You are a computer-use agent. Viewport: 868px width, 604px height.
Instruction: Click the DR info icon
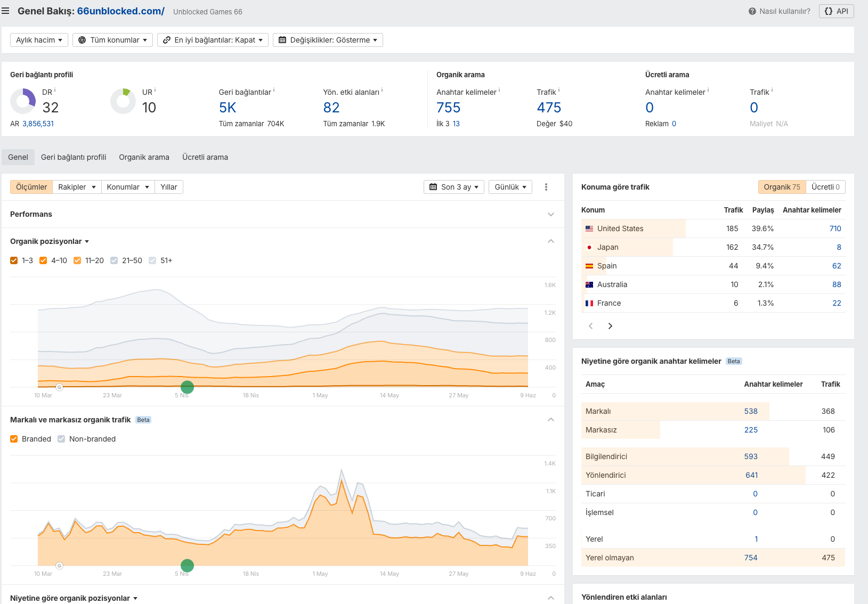[x=55, y=90]
